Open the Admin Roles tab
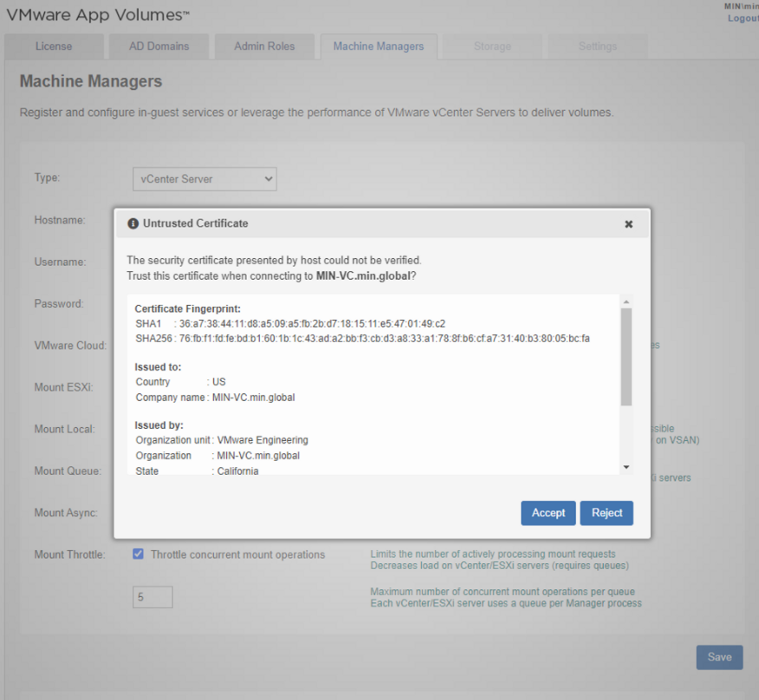The height and width of the screenshot is (700, 759). (264, 47)
